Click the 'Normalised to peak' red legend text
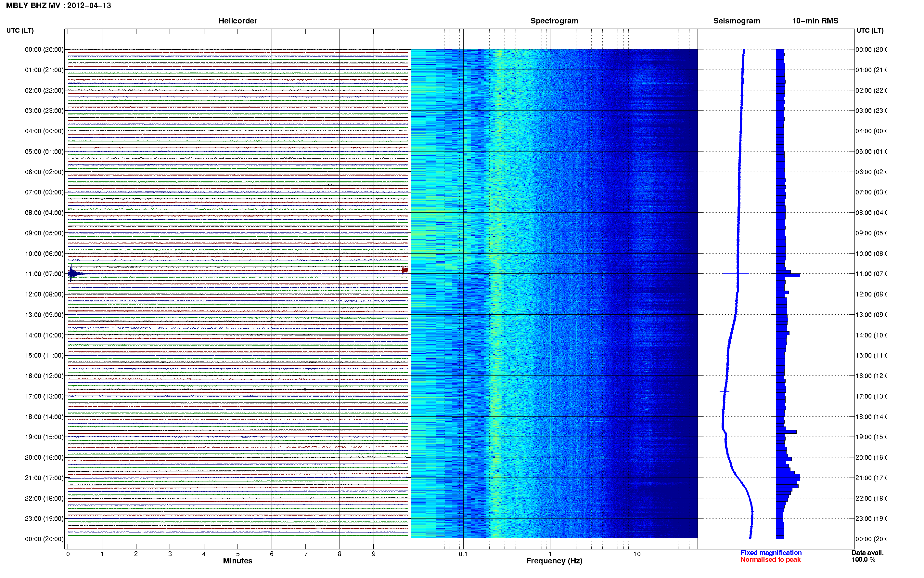This screenshot has width=924, height=578. [770, 560]
